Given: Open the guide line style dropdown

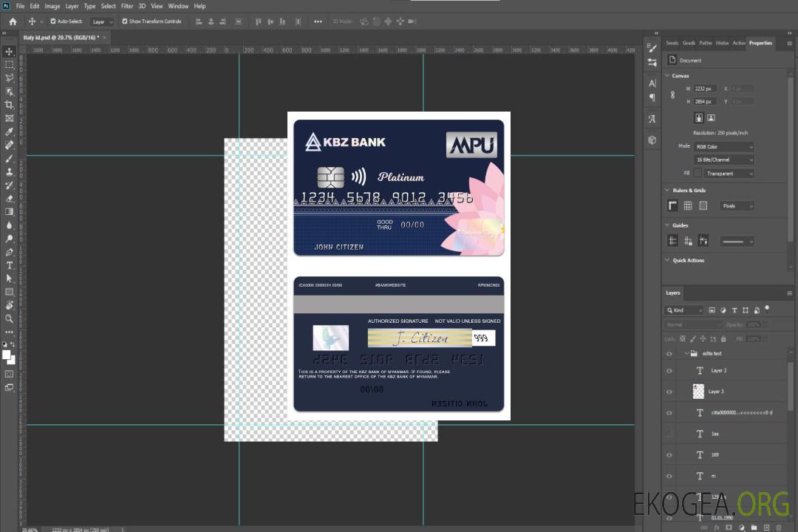Looking at the screenshot, I should pyautogui.click(x=737, y=242).
